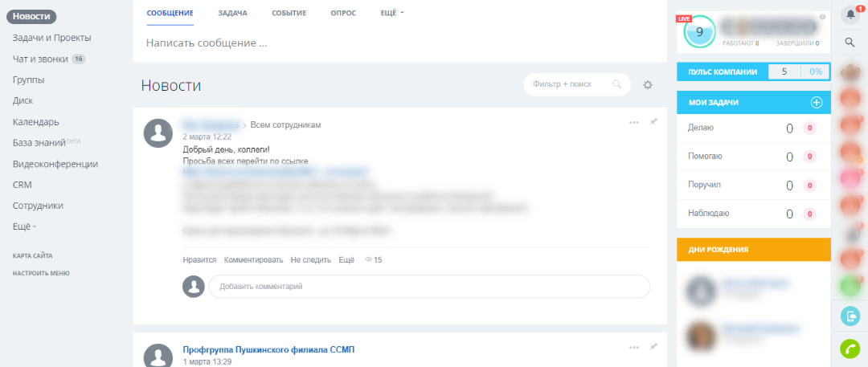Open Видеоконференции section
This screenshot has height=367, width=868.
coord(55,164)
